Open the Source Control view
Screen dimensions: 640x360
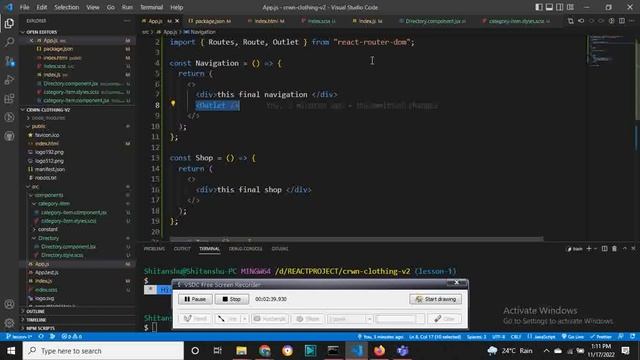coord(9,61)
